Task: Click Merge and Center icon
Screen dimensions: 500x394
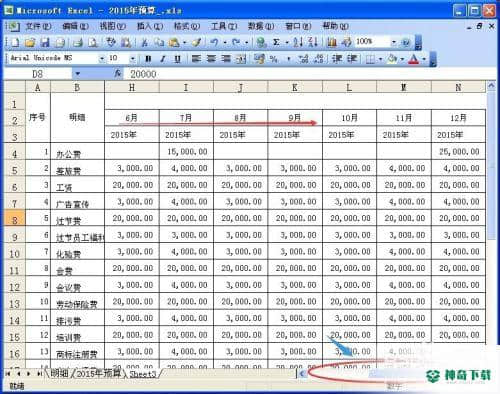Action: 241,59
